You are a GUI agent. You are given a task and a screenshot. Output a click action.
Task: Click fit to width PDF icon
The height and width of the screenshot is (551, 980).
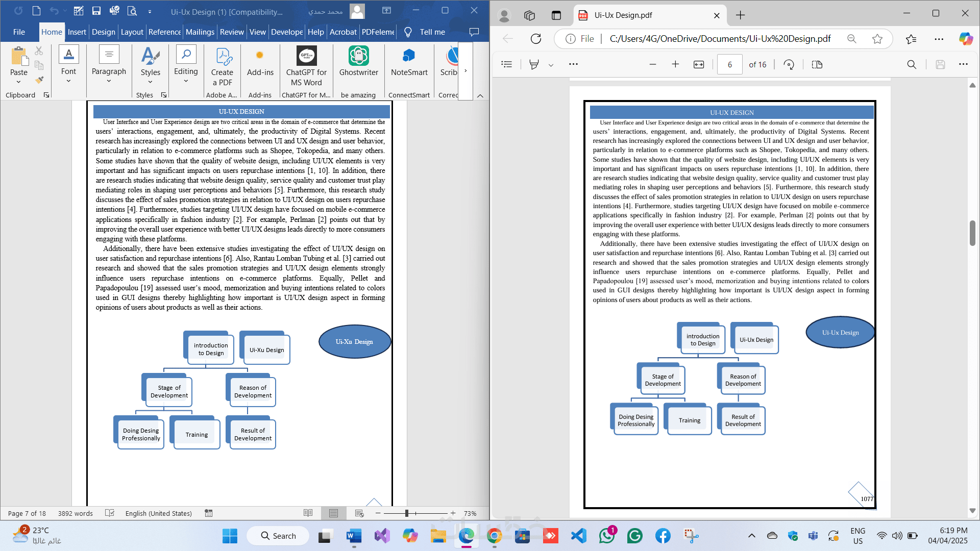699,64
